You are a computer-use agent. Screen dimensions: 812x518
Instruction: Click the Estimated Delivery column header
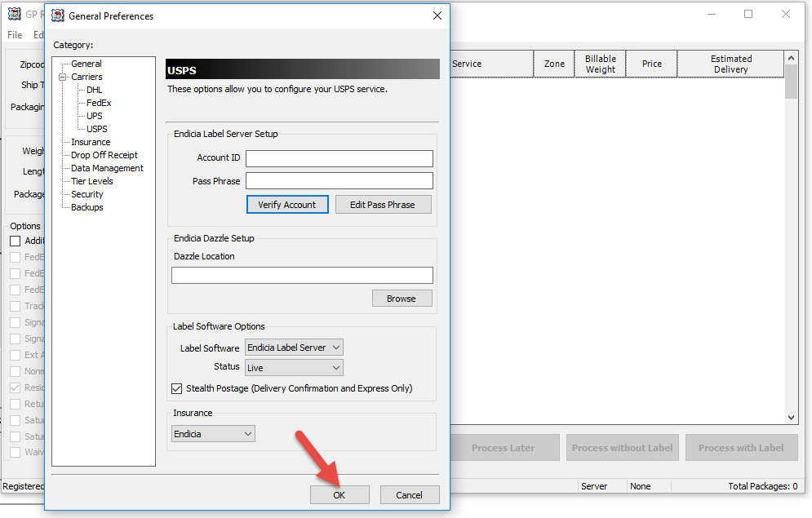[730, 64]
